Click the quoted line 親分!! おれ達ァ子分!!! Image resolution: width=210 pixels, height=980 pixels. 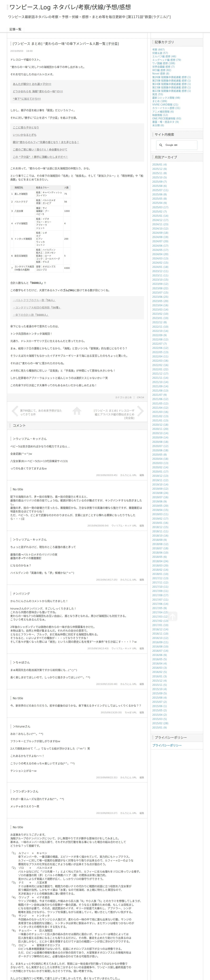point(32,84)
